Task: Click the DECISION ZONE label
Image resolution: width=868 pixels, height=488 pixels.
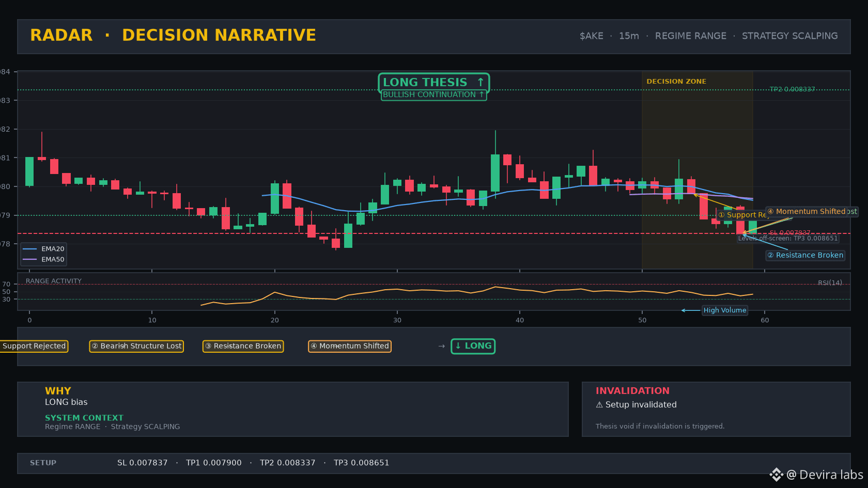Action: coord(676,82)
